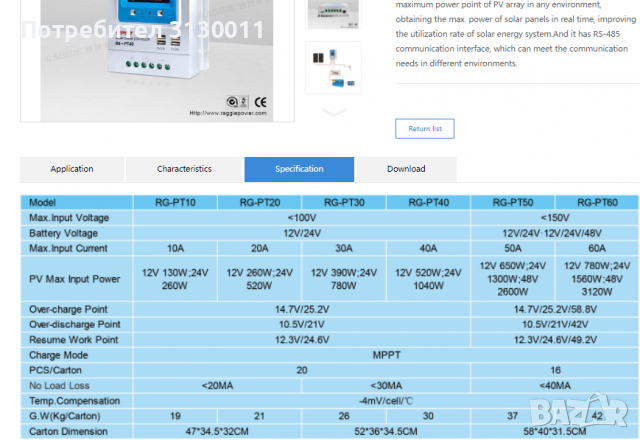Click the RG-PT60 column header
This screenshot has width=640, height=440.
597,203
